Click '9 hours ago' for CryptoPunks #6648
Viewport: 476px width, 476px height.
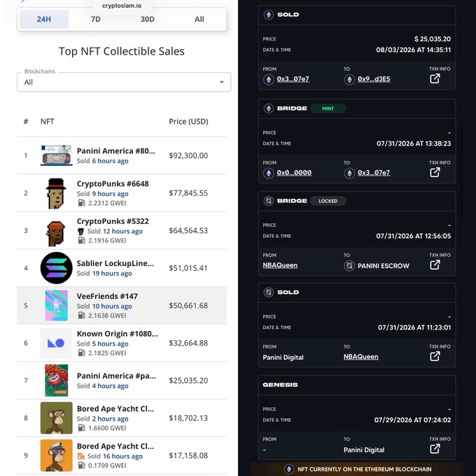coord(110,194)
